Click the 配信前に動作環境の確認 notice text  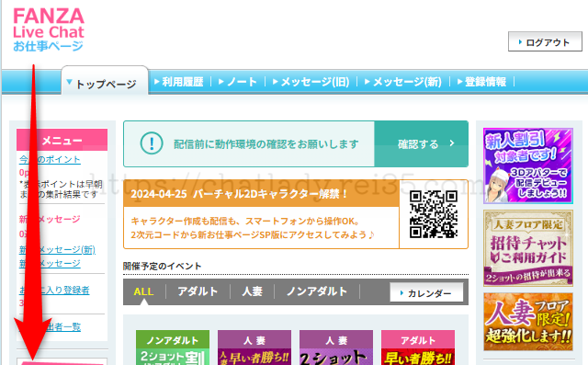tap(266, 143)
